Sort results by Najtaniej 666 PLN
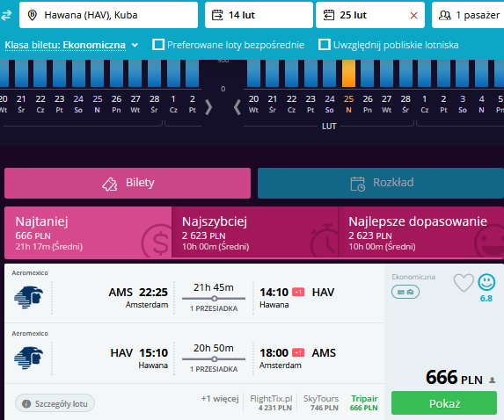Viewport: 504px width, 420px height. click(x=88, y=233)
